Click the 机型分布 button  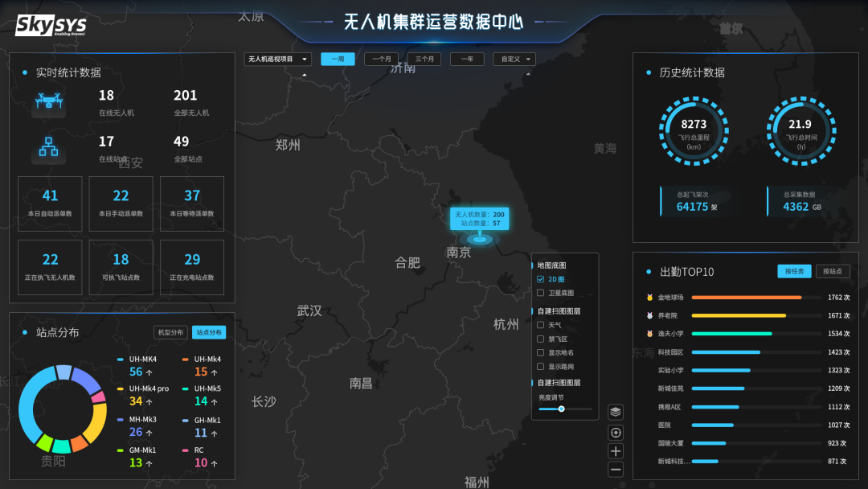(x=170, y=332)
